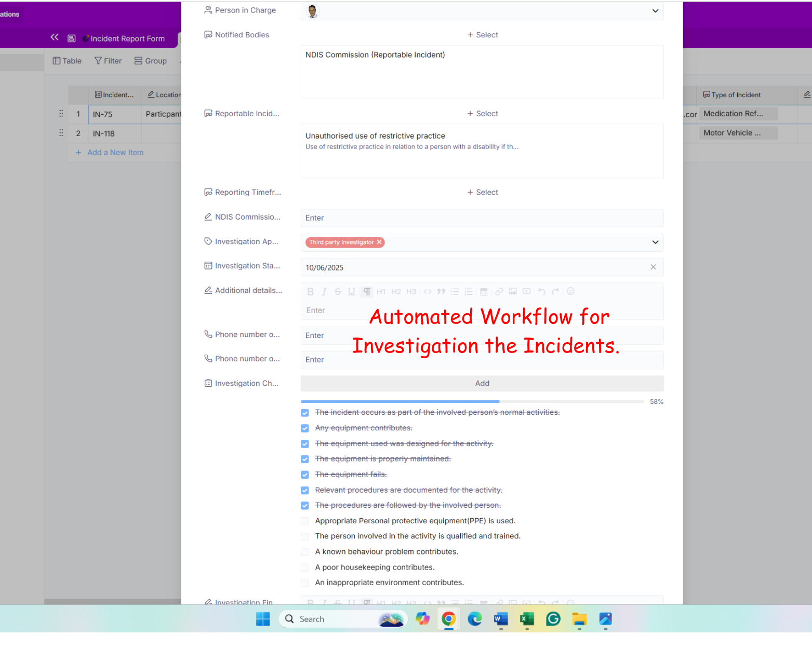Click the checklist progress bar at 58%
812x649 pixels.
click(x=472, y=401)
